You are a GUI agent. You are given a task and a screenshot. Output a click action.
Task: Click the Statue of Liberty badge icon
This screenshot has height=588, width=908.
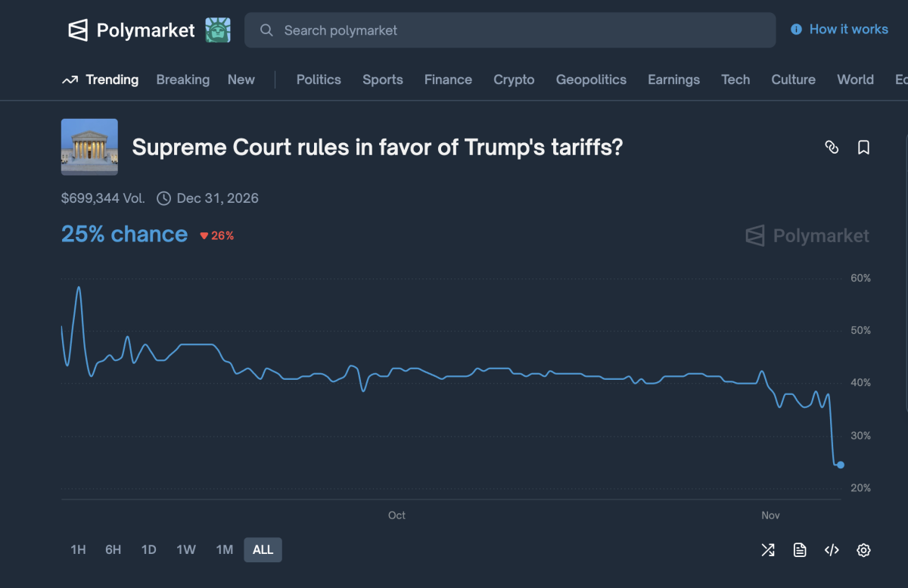point(218,30)
